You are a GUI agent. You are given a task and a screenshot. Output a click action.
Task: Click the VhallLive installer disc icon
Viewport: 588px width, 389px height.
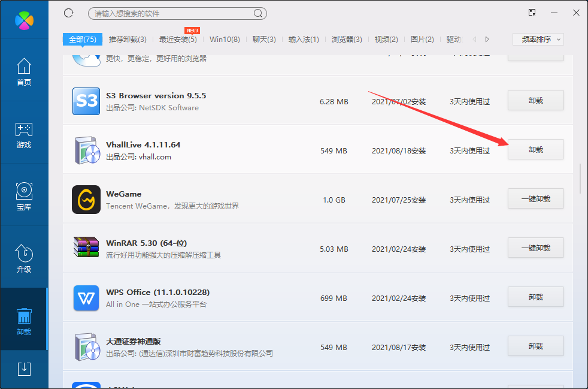[87, 150]
